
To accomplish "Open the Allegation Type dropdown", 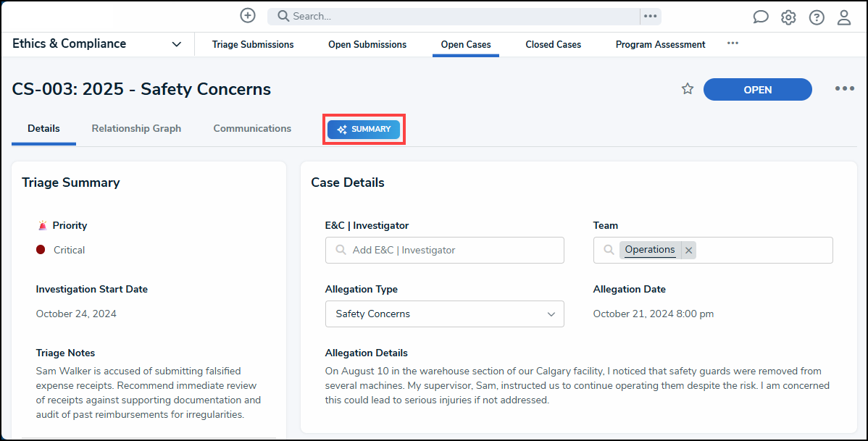I will pos(444,314).
